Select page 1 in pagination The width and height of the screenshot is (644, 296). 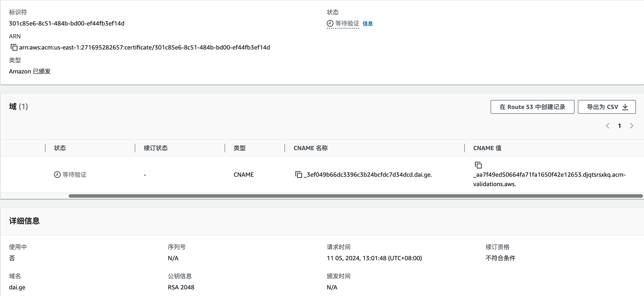[619, 126]
